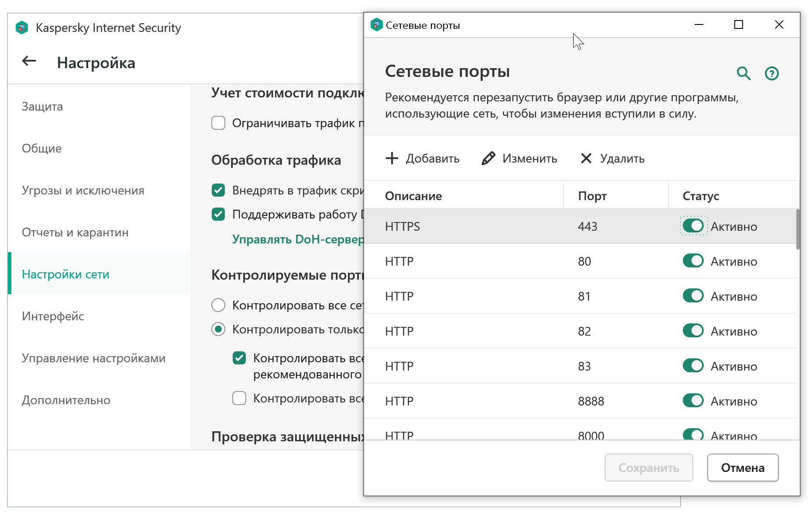
Task: Turn off the HTTP port 80 toggle
Action: (693, 261)
